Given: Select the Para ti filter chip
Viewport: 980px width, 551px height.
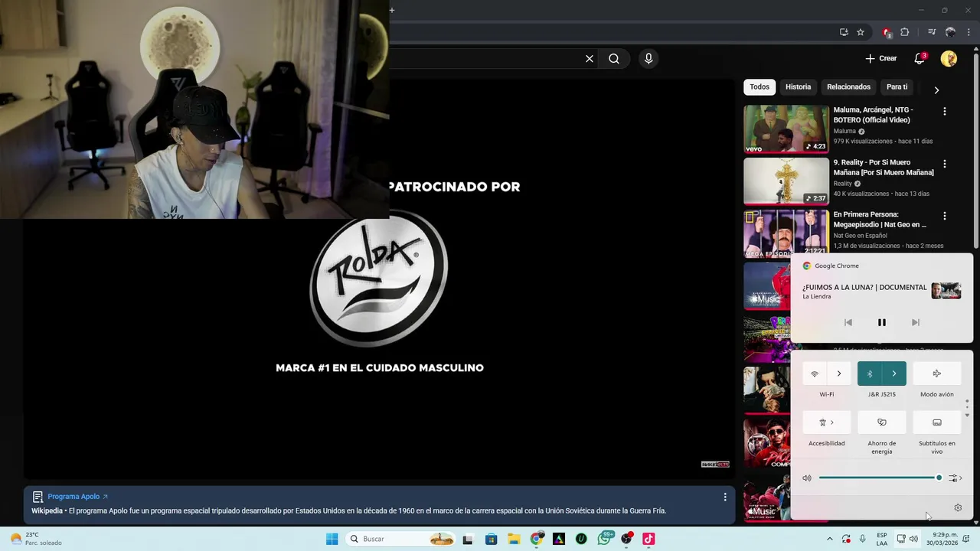Looking at the screenshot, I should [897, 86].
